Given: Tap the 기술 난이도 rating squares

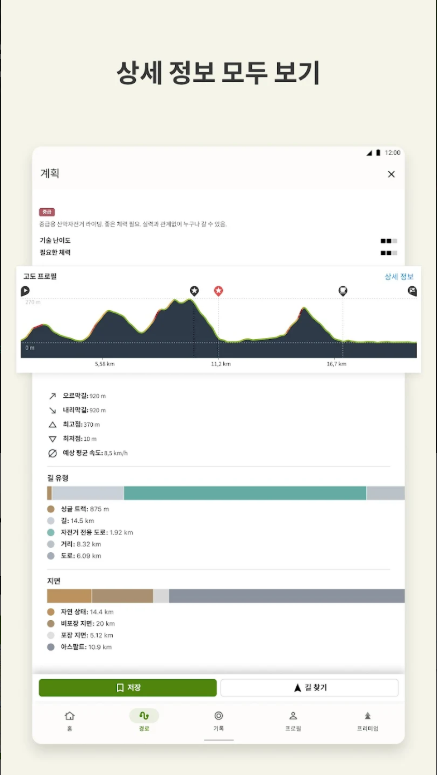Looking at the screenshot, I should (389, 241).
